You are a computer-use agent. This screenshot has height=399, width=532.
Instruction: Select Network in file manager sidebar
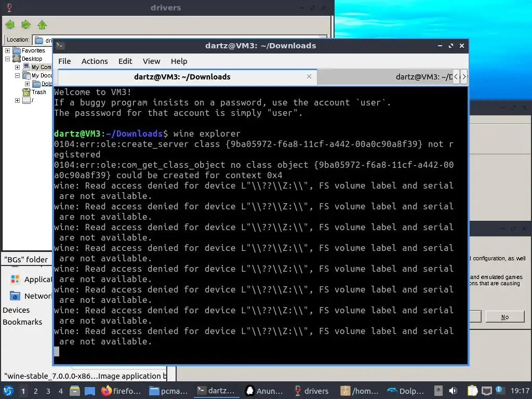click(x=31, y=296)
